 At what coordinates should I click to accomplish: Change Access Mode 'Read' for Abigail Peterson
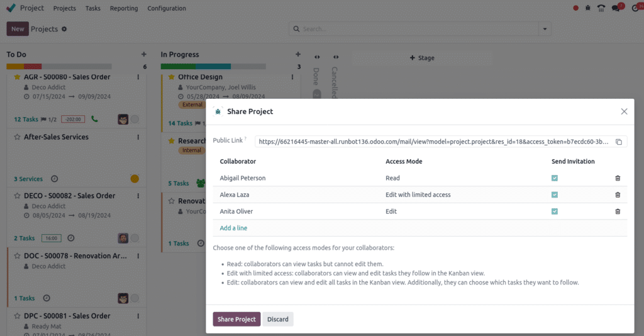(x=392, y=178)
